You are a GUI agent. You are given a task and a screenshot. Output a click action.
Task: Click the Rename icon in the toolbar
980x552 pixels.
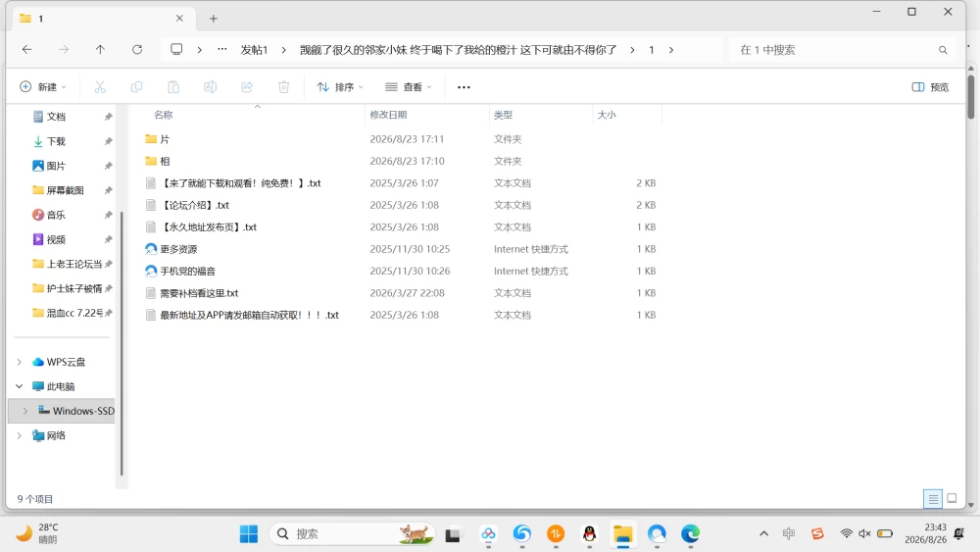(210, 87)
